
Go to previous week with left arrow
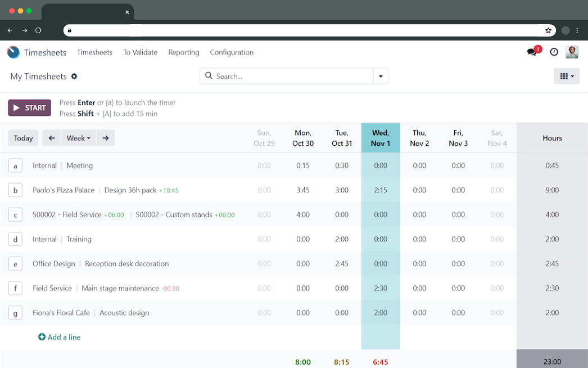click(52, 138)
